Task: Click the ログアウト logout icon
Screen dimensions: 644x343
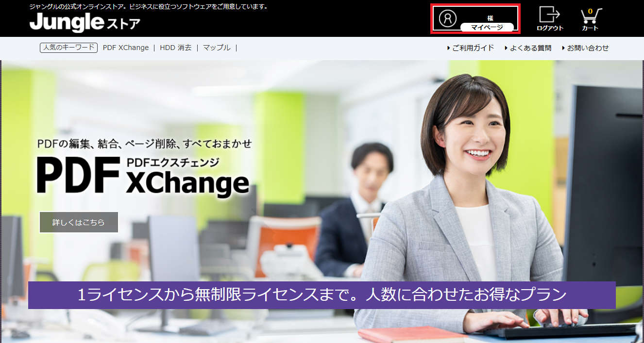Action: [x=550, y=19]
